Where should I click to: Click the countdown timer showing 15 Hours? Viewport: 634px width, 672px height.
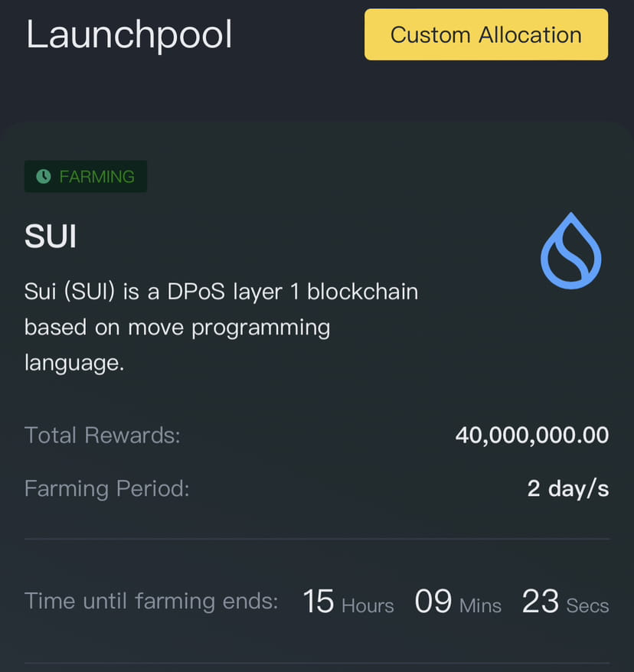[x=319, y=602]
